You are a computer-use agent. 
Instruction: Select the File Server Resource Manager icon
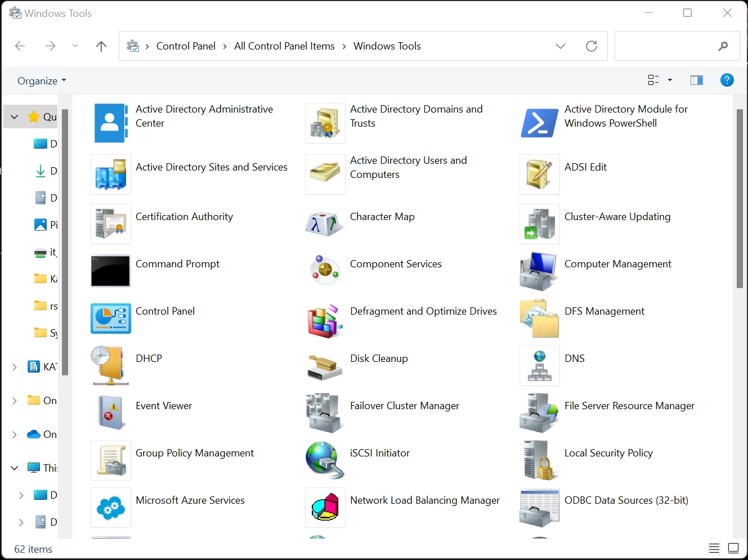pyautogui.click(x=540, y=413)
